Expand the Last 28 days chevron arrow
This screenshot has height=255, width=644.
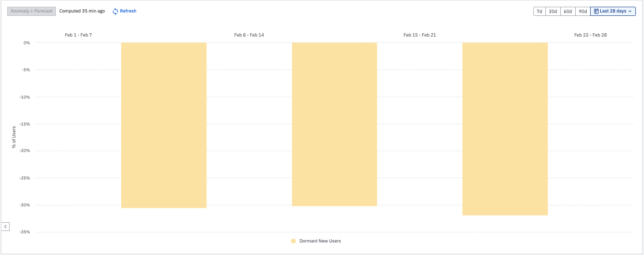coord(630,11)
